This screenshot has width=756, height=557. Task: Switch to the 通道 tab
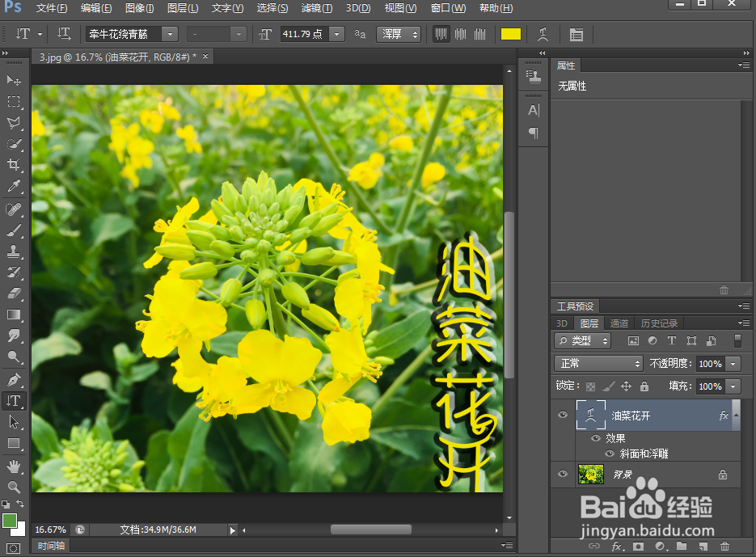click(x=619, y=323)
